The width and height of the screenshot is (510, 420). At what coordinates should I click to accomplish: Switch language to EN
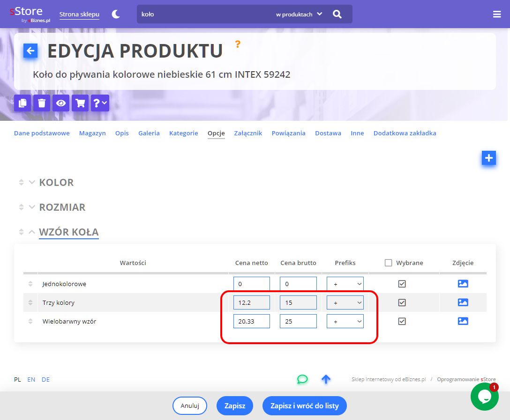31,379
